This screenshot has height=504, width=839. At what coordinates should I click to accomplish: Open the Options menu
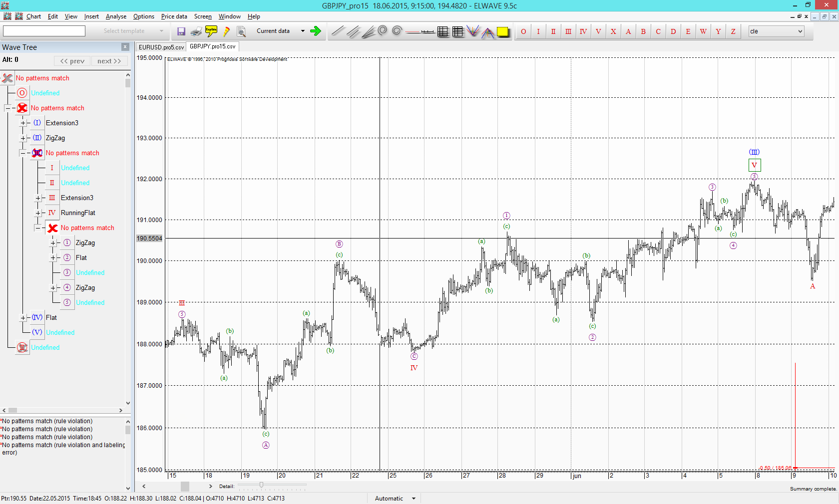[x=144, y=16]
